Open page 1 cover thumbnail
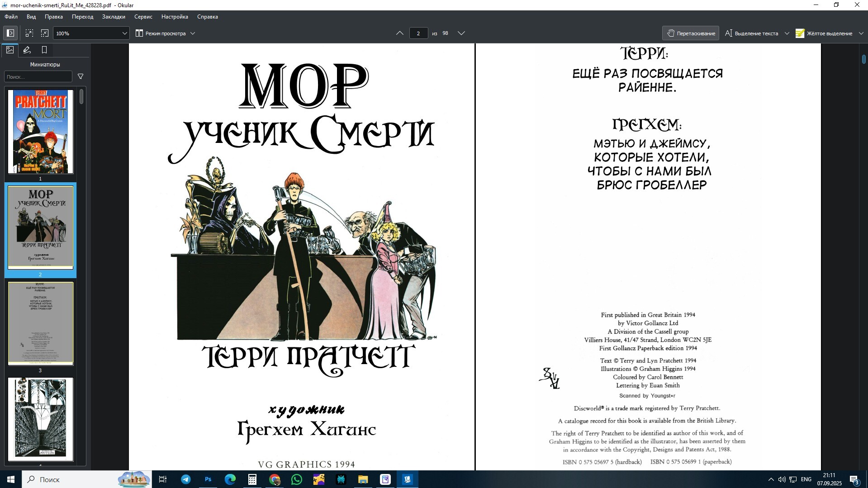This screenshot has width=868, height=488. (41, 132)
